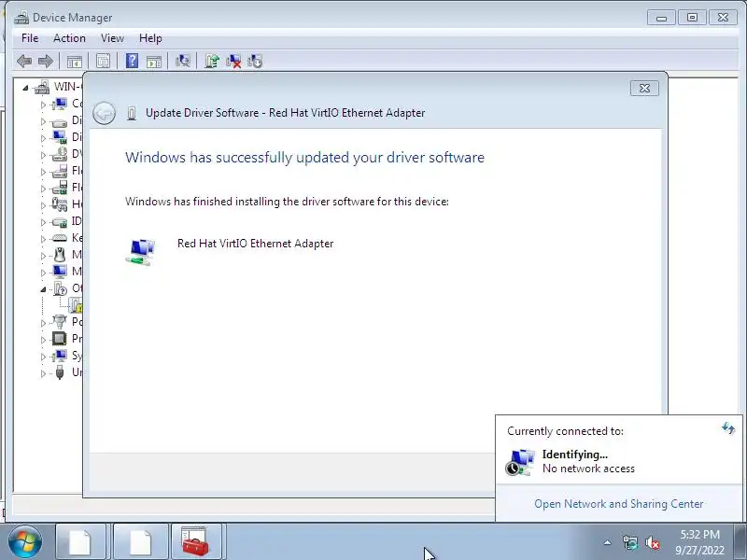747x560 pixels.
Task: Toggle the show/hide console tree toolbar icon
Action: click(x=75, y=61)
